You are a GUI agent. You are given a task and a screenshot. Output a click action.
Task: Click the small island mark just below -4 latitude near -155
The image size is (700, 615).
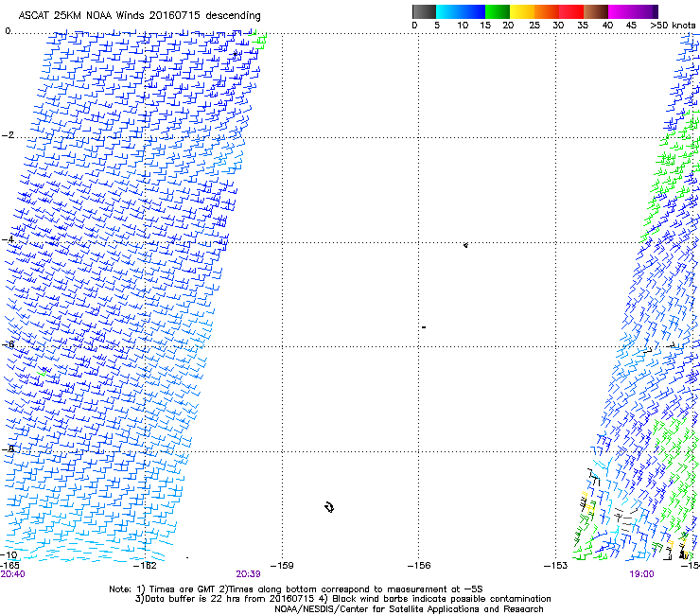(465, 245)
